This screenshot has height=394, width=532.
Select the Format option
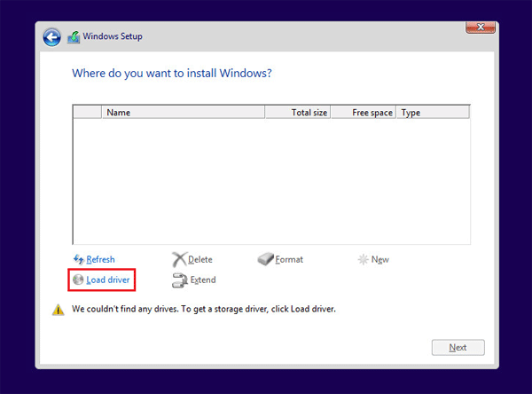289,259
